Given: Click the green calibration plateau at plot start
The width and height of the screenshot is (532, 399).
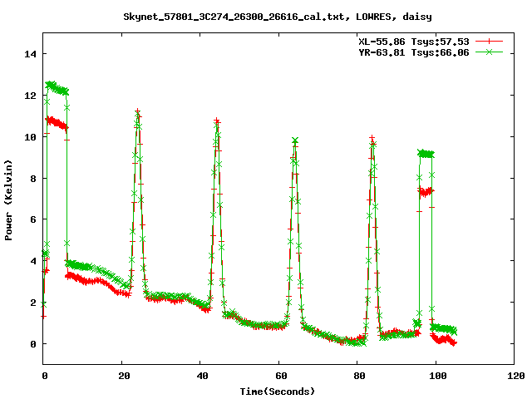Looking at the screenshot, I should pos(57,88).
